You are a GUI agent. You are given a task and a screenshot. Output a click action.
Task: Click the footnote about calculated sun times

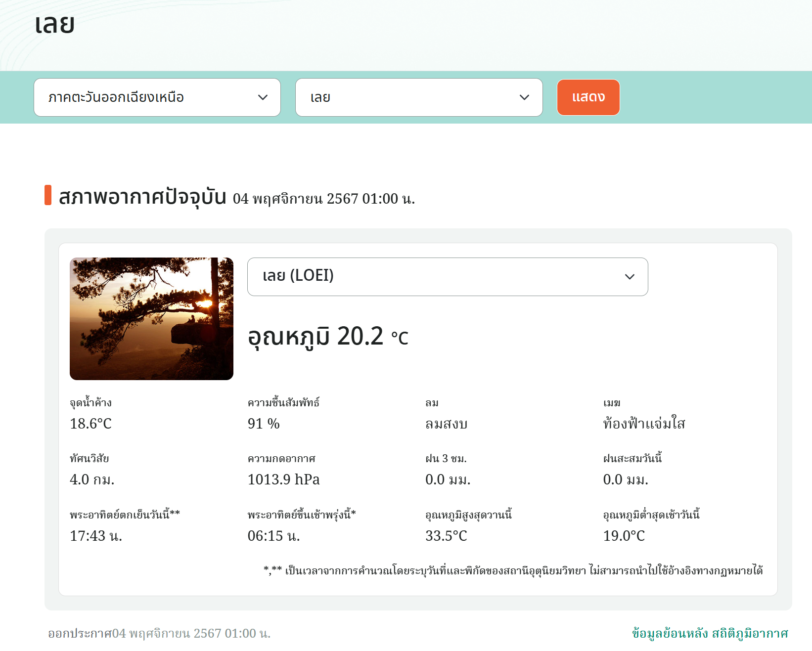click(x=513, y=570)
